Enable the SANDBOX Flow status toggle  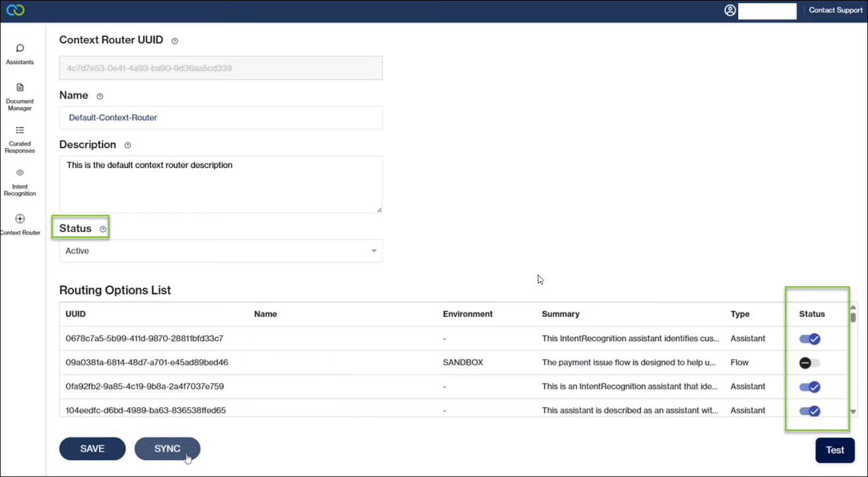[810, 363]
